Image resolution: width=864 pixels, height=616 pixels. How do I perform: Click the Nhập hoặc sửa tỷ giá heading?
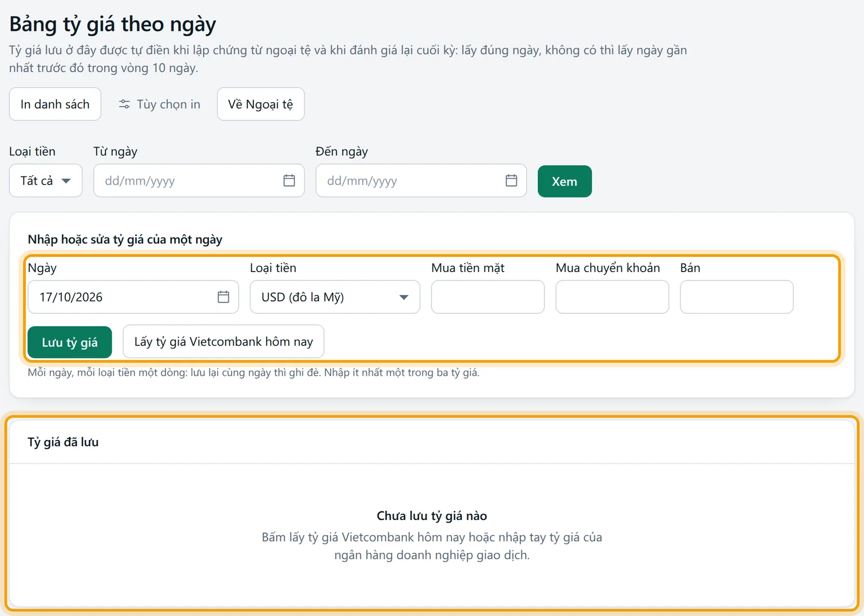point(125,240)
